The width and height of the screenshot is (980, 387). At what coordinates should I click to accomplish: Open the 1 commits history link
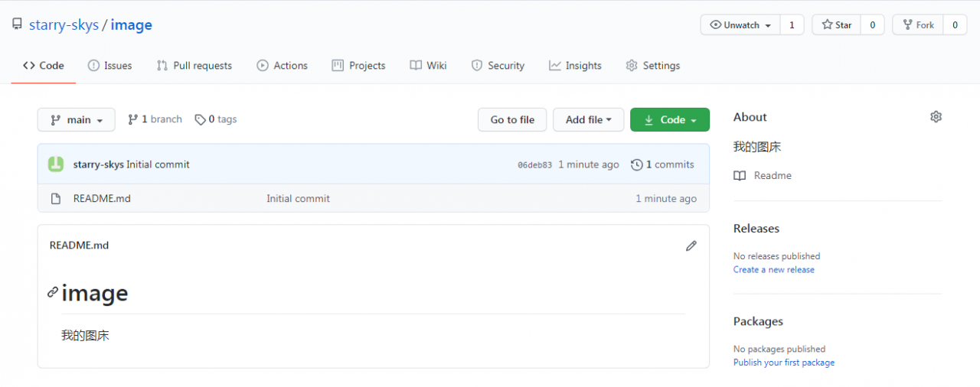click(x=662, y=164)
